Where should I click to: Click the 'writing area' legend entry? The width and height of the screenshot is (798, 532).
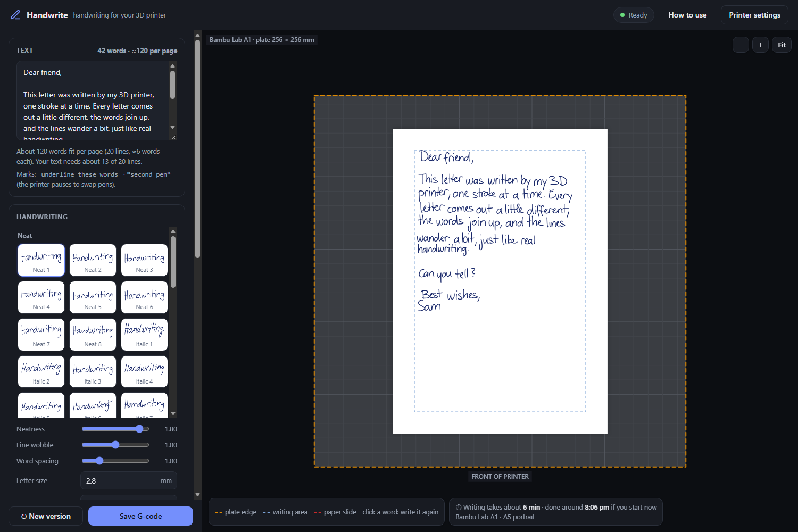[x=285, y=512]
